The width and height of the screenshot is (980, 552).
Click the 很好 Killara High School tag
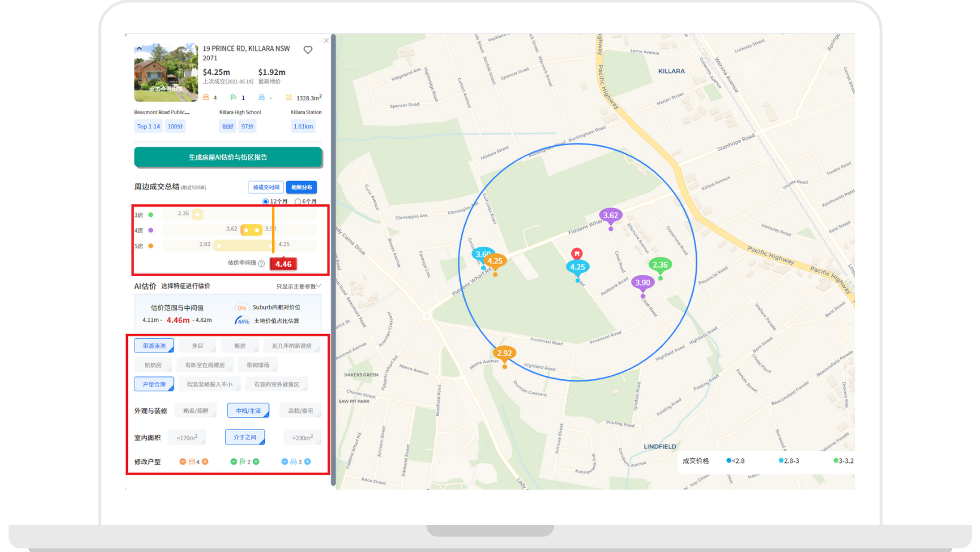pos(228,126)
